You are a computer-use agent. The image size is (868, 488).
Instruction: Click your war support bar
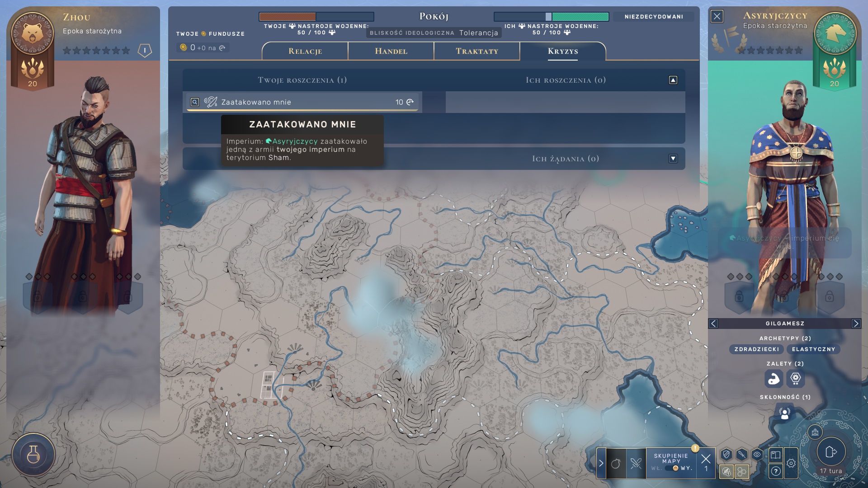[316, 17]
